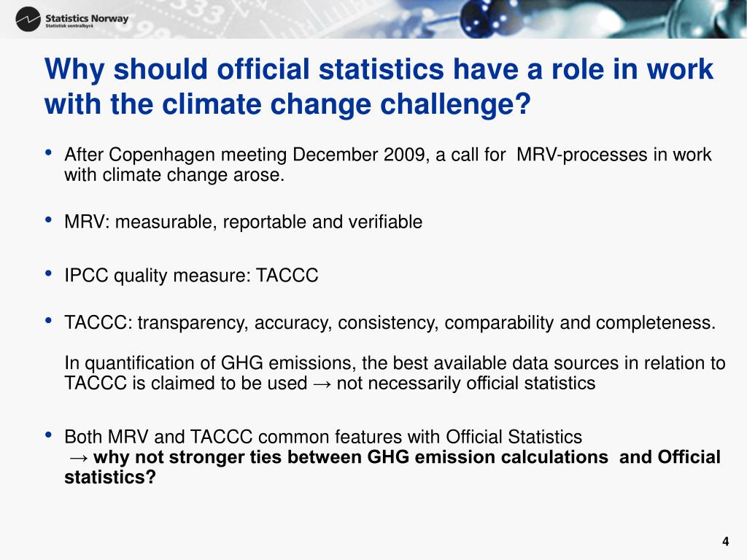Click the 'Both MRV and TACCC common features' line
The height and width of the screenshot is (560, 747).
click(323, 437)
